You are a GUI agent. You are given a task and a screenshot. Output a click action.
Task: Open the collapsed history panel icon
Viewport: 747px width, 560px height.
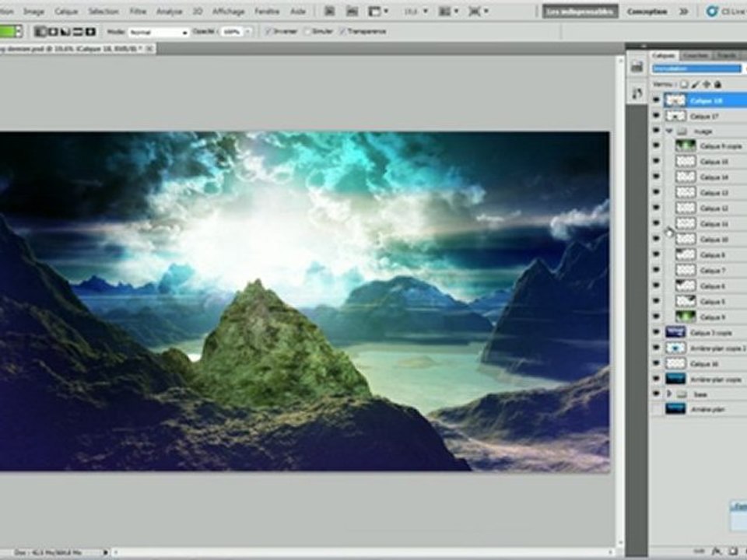pyautogui.click(x=637, y=67)
